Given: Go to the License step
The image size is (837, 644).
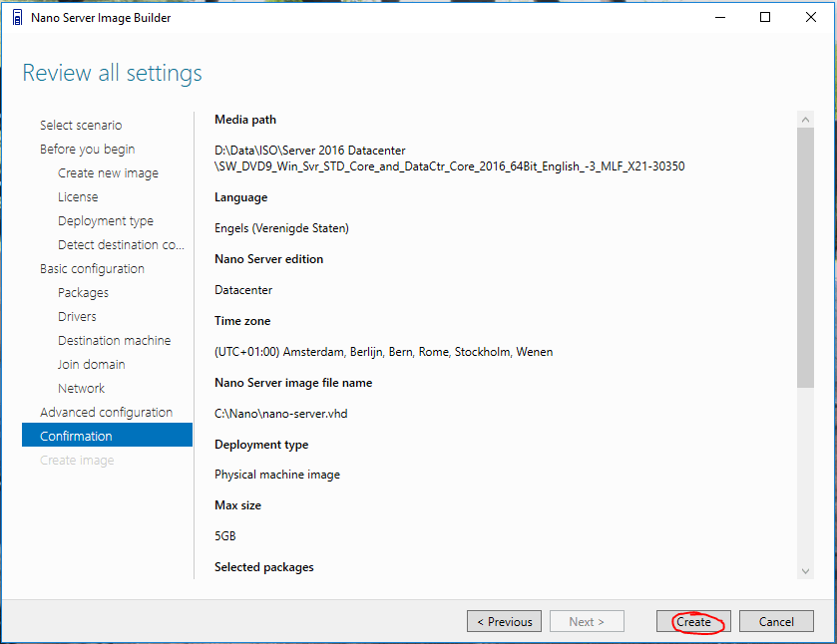Looking at the screenshot, I should pyautogui.click(x=78, y=197).
